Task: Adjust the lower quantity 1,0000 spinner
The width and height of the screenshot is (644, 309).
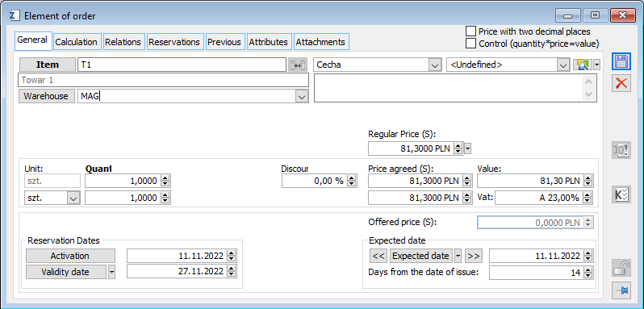Action: [165, 198]
